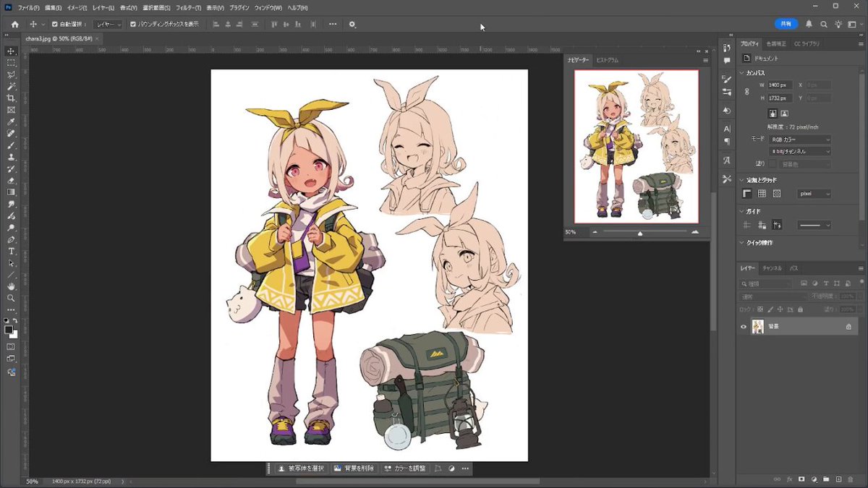Click the create new layer icon
The height and width of the screenshot is (488, 868).
coord(838,479)
